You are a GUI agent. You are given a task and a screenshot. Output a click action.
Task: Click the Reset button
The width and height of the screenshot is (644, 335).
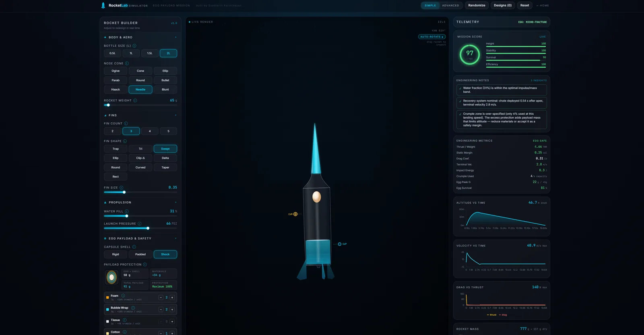point(524,5)
